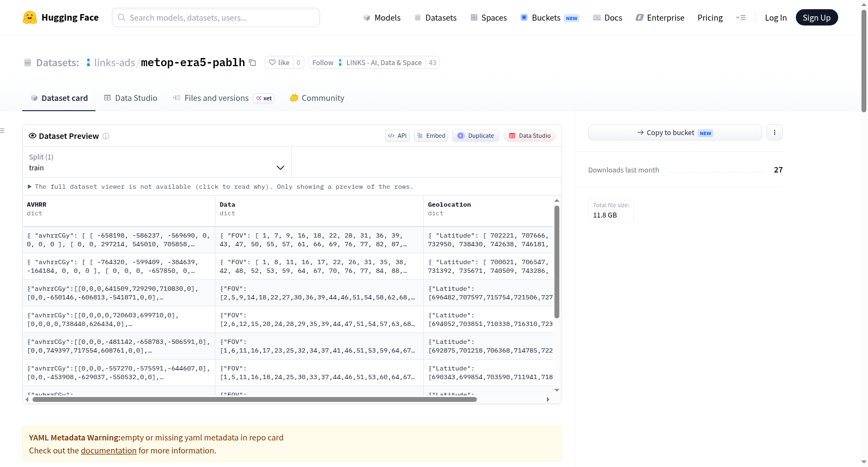Click Copy to bucket
Image resolution: width=868 pixels, height=467 pixels.
(x=675, y=132)
